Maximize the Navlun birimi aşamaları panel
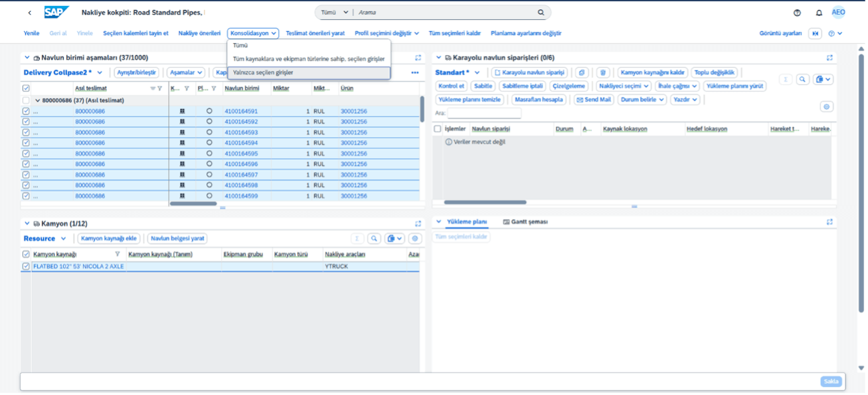 418,58
